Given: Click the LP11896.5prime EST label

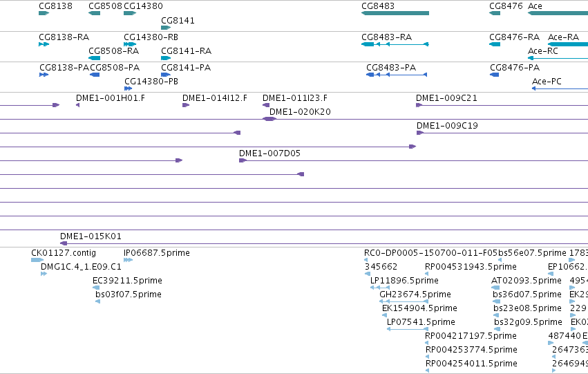Looking at the screenshot, I should pos(404,281).
